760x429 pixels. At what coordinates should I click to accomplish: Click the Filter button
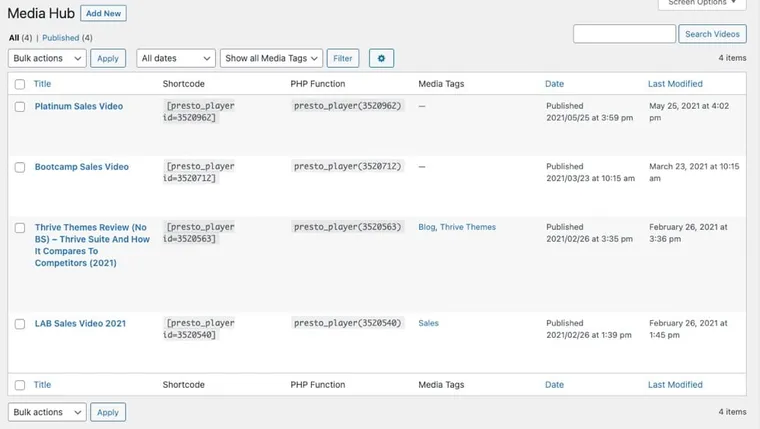click(343, 58)
